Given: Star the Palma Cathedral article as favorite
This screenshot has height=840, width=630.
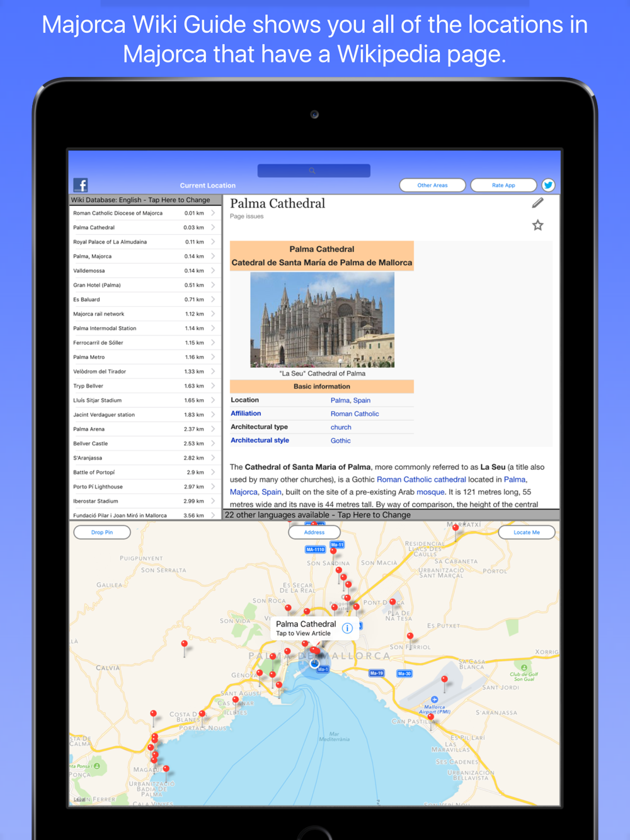Looking at the screenshot, I should (x=537, y=225).
